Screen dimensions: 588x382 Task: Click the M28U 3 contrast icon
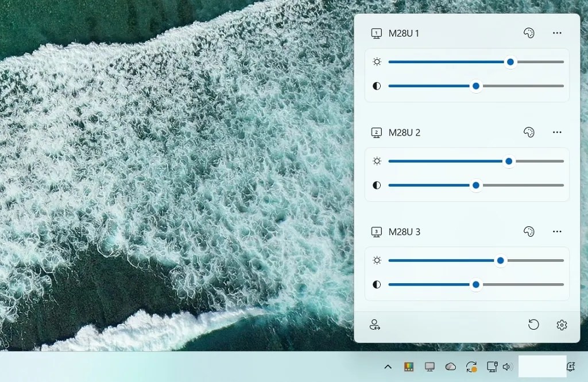click(377, 284)
